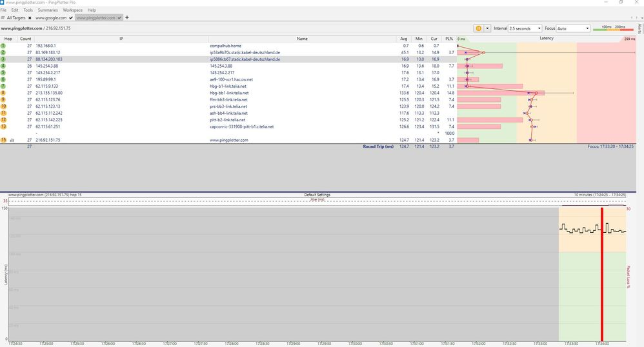Click the 17:30:00 time label on timeline axis
The width and height of the screenshot is (644, 347).
tap(355, 343)
